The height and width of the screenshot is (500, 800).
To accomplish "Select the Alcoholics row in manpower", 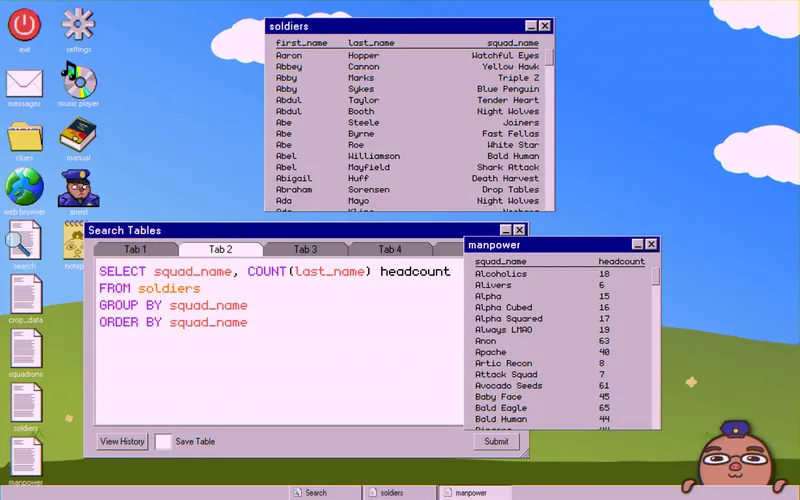I will coord(560,273).
